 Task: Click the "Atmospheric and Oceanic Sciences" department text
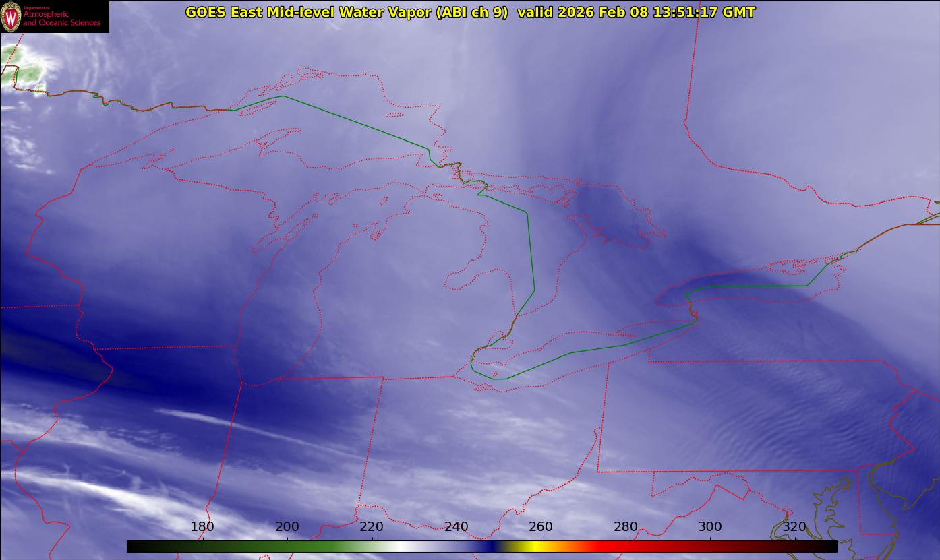(x=61, y=18)
